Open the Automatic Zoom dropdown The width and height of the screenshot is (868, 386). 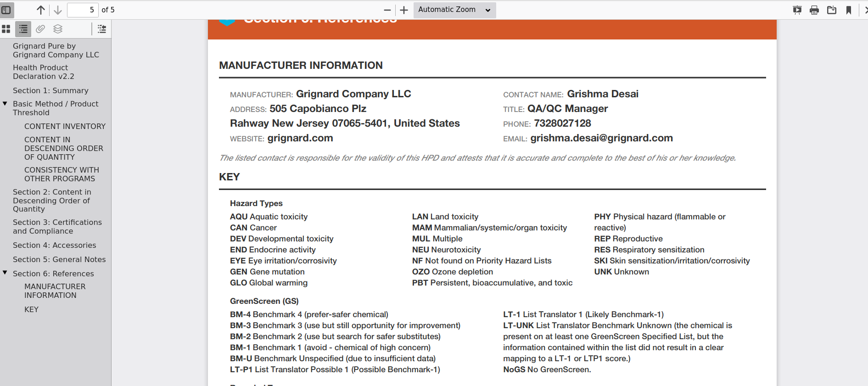click(454, 10)
